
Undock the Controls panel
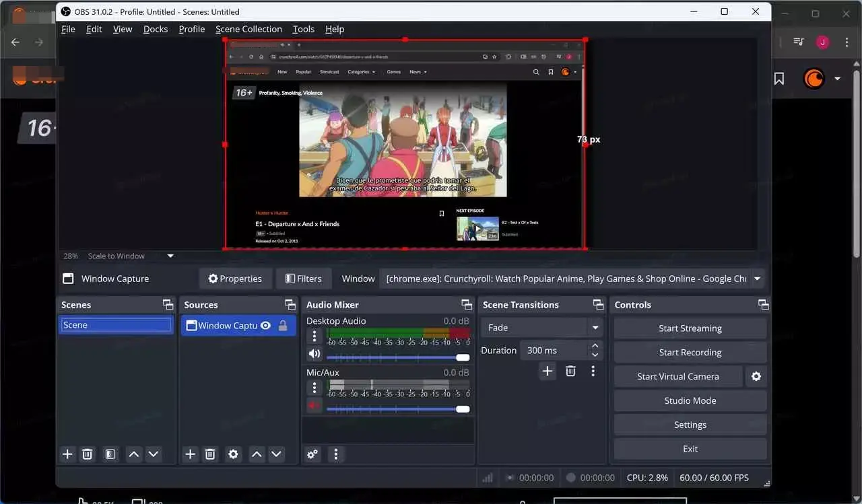coord(763,305)
